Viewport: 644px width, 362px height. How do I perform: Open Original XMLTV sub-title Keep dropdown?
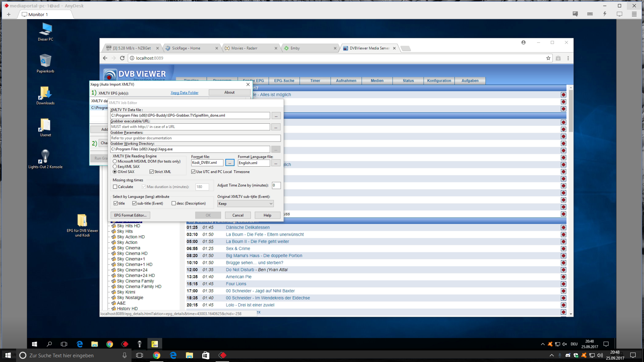(246, 204)
